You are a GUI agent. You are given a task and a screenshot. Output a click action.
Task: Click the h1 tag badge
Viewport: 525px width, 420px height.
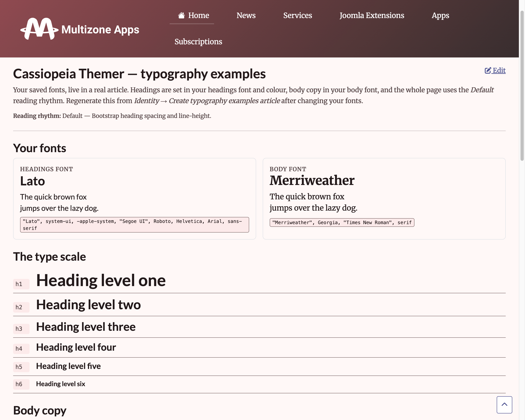21,284
